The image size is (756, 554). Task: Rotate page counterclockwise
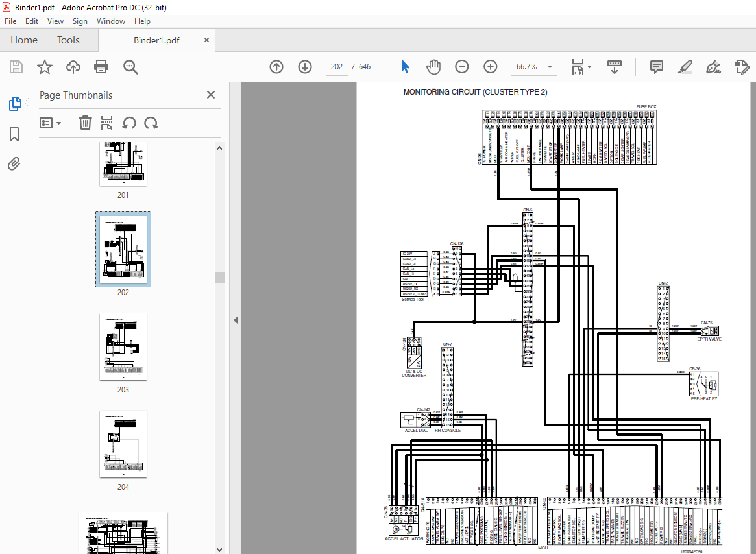tap(128, 123)
